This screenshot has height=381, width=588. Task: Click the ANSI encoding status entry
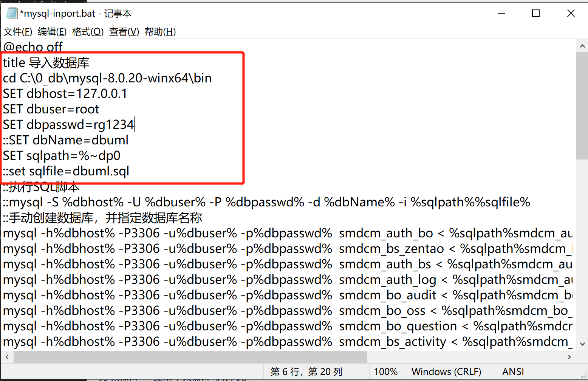point(513,372)
